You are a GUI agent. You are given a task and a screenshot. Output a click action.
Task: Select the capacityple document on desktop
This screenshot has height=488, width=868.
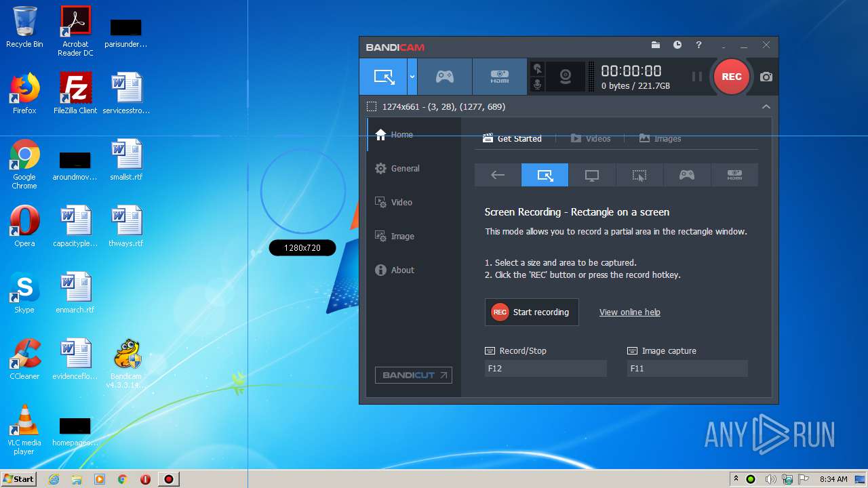[x=75, y=226]
